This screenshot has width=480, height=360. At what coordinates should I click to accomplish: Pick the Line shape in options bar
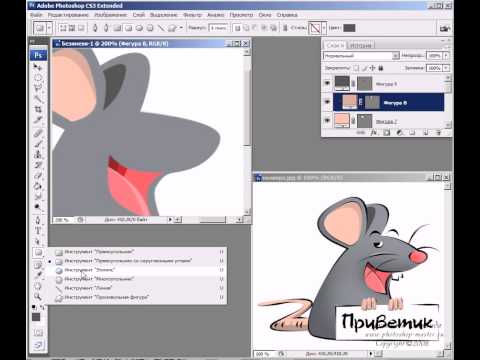[161, 28]
